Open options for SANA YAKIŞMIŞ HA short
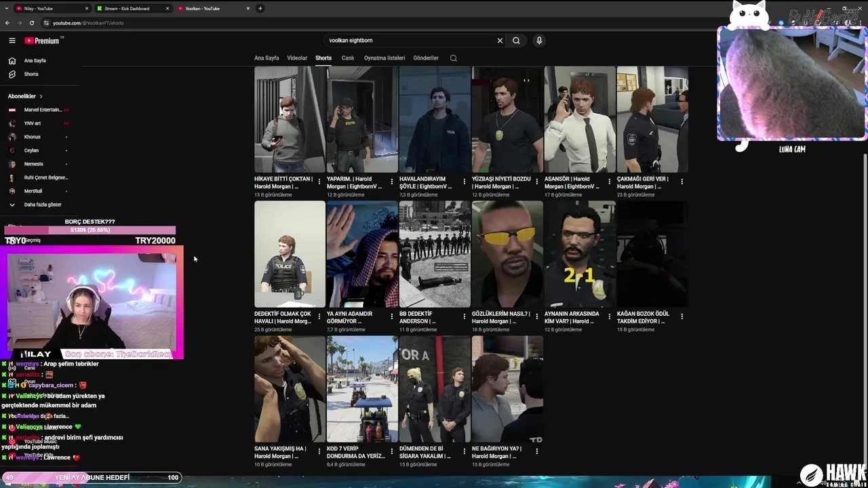This screenshot has width=868, height=488. (319, 451)
